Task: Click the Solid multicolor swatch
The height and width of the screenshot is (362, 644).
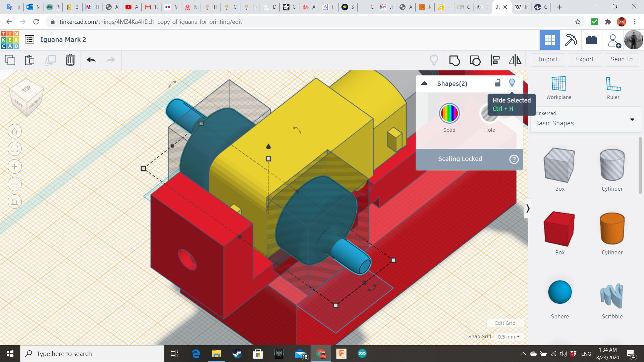Action: [449, 114]
